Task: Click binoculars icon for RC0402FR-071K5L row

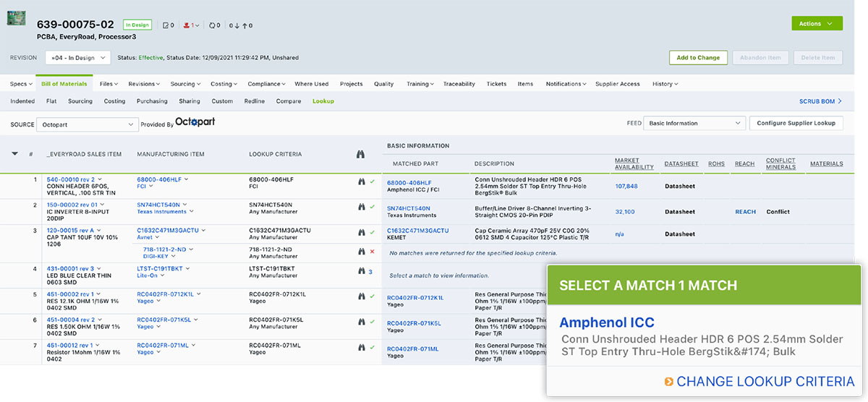Action: (363, 322)
